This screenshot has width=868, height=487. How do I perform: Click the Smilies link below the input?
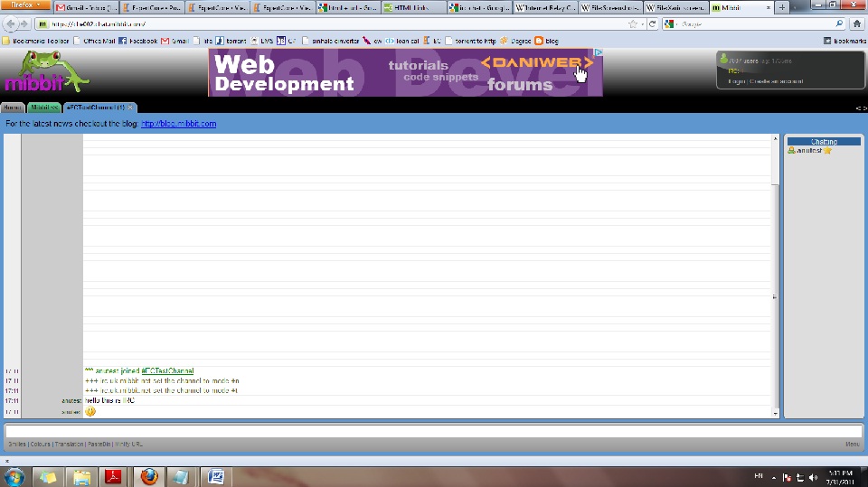16,445
